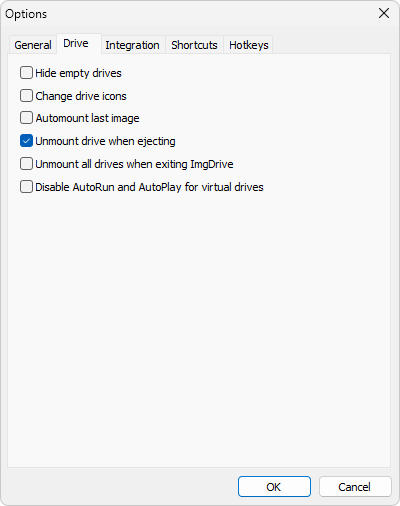Screen dimensions: 400x506
Task: Click the Options title bar text
Action: point(26,14)
